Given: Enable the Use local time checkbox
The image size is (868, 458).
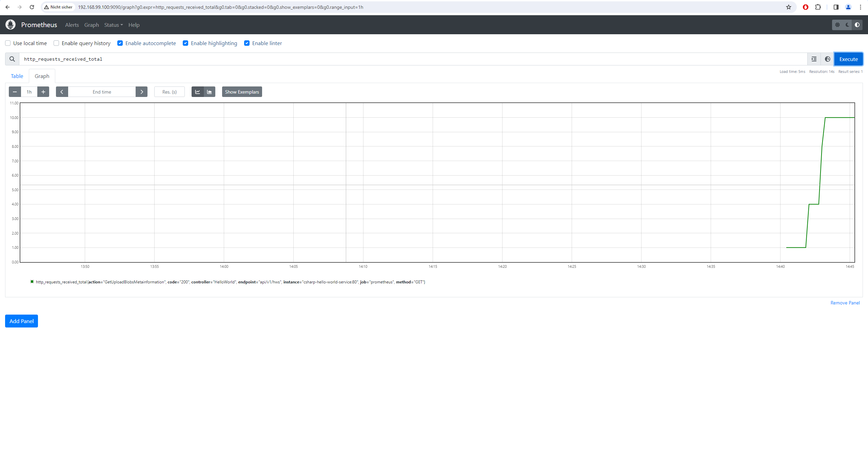Looking at the screenshot, I should tap(8, 43).
